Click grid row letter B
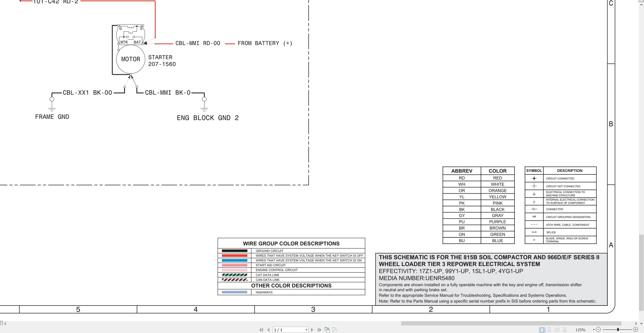The height and width of the screenshot is (333, 644). coord(611,124)
